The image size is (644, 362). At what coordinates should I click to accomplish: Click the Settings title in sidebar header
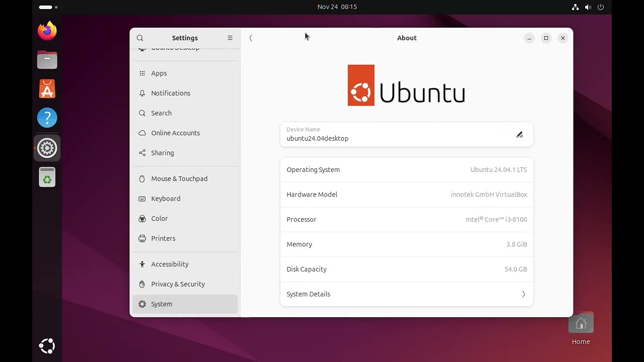tap(185, 38)
